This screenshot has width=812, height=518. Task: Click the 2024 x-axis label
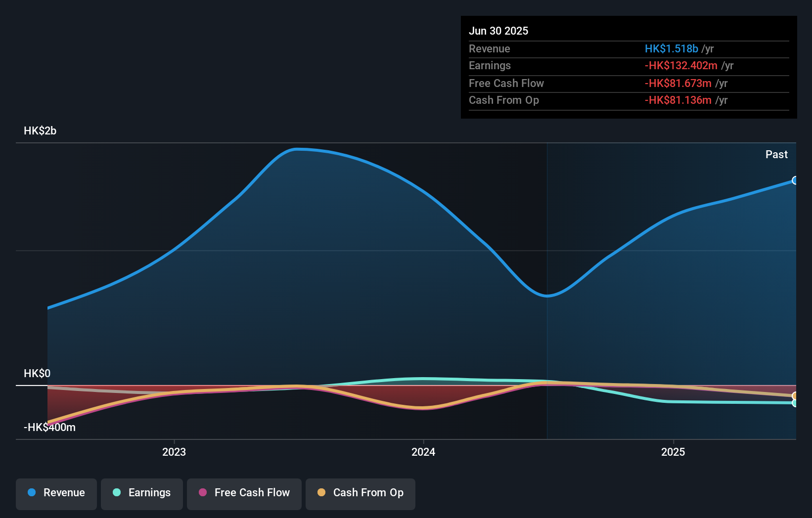click(423, 452)
